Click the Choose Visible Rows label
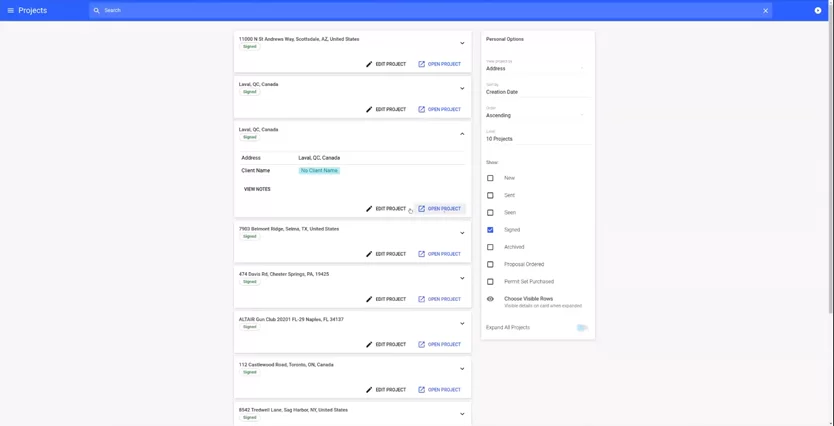834x426 pixels. point(529,299)
